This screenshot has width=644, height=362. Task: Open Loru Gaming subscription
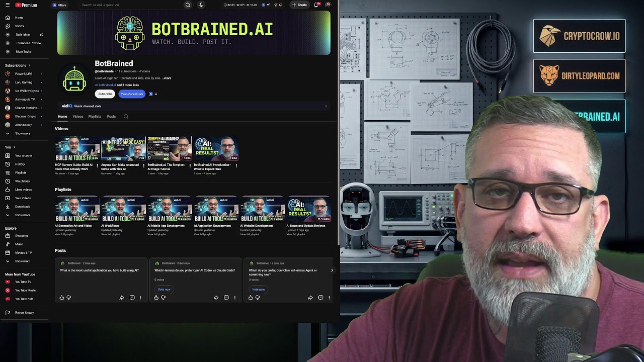pyautogui.click(x=23, y=82)
